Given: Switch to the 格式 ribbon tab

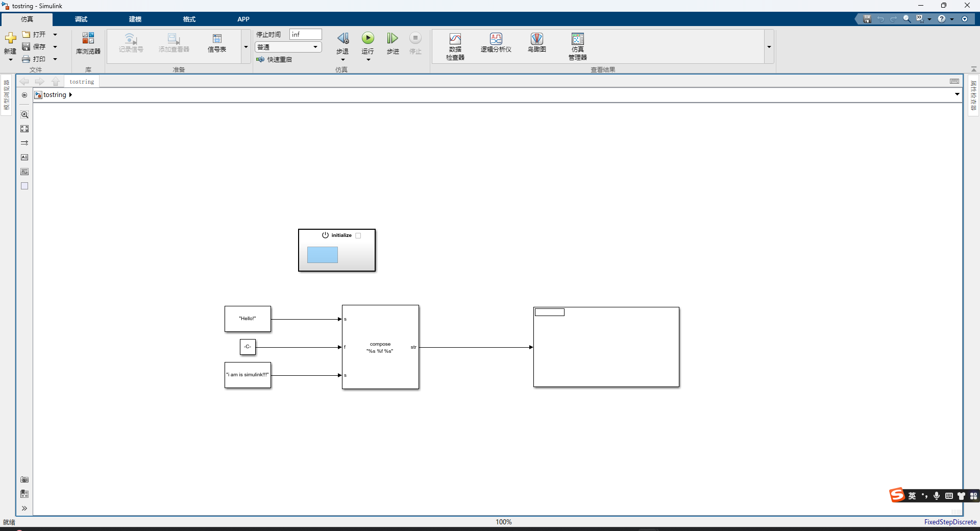Looking at the screenshot, I should click(x=189, y=19).
